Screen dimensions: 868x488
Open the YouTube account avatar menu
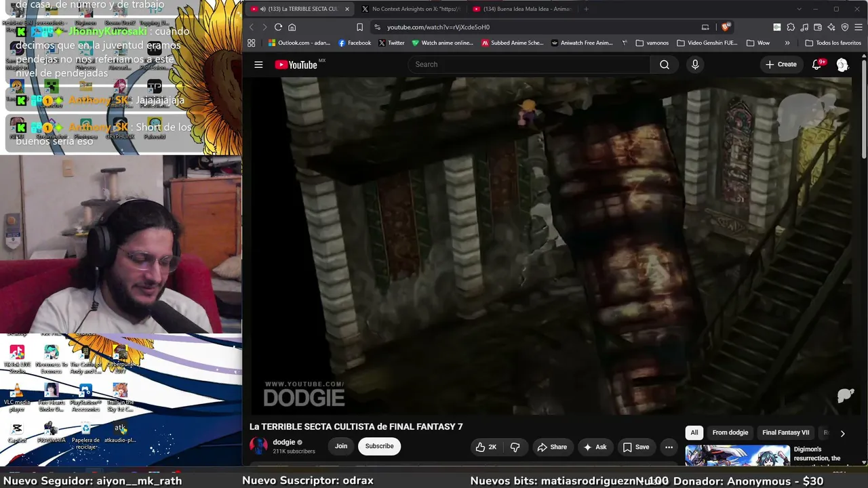[x=842, y=64]
